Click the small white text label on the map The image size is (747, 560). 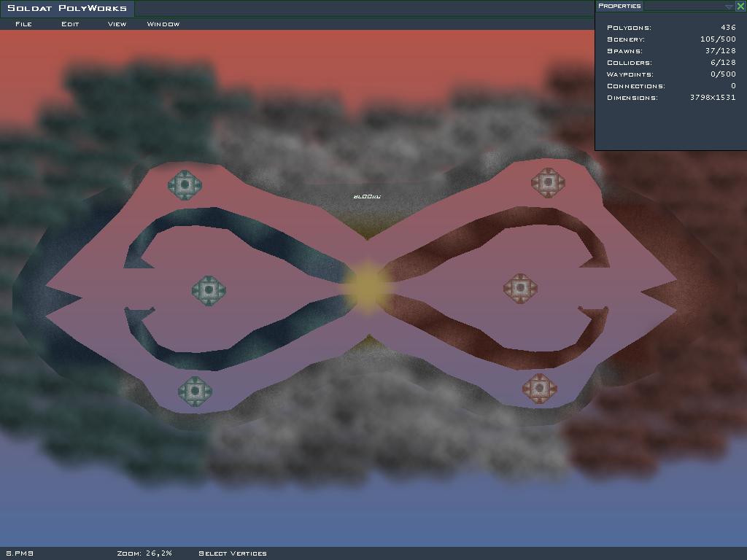click(x=367, y=196)
